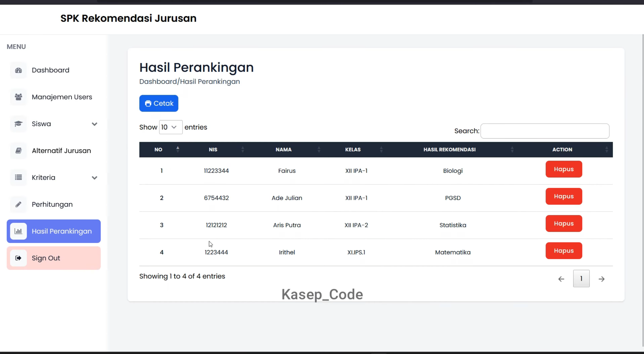Image resolution: width=644 pixels, height=354 pixels.
Task: Open Dashboard menu item
Action: 54,70
